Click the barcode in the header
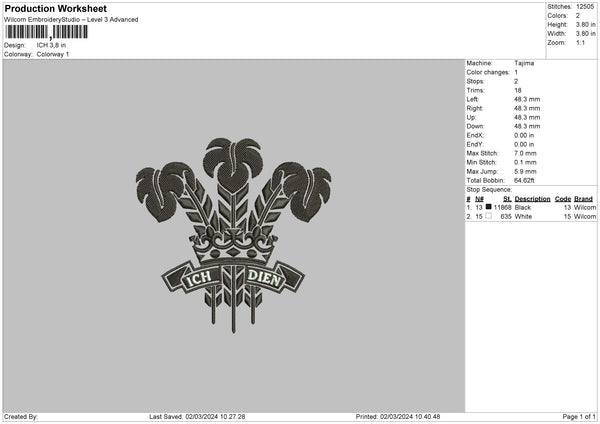600x424 pixels. click(46, 32)
